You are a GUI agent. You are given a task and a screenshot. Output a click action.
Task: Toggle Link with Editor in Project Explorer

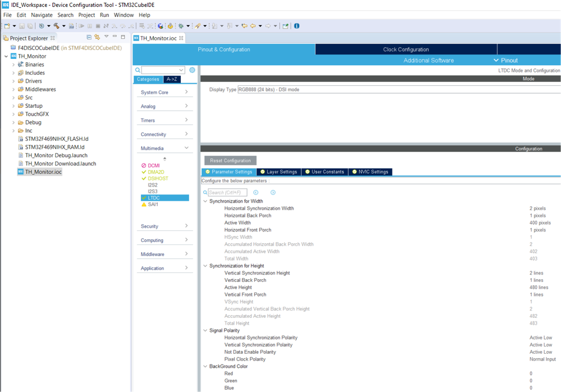97,37
